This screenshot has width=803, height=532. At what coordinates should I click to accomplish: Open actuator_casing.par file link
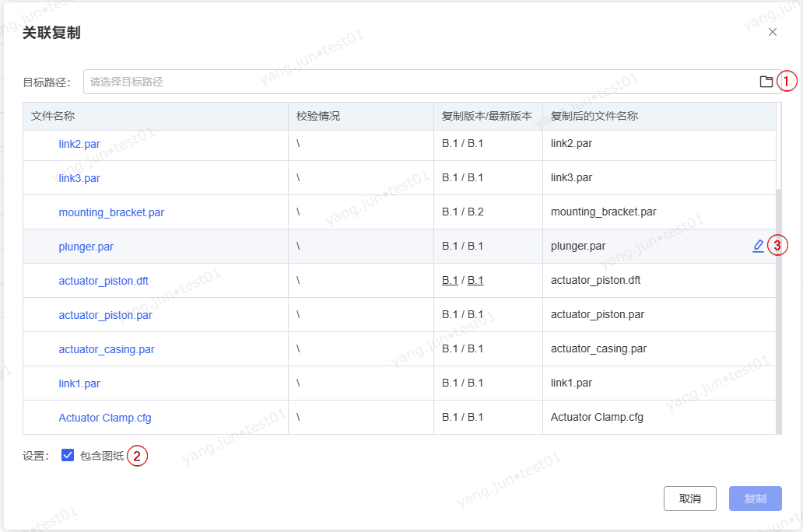pos(107,349)
